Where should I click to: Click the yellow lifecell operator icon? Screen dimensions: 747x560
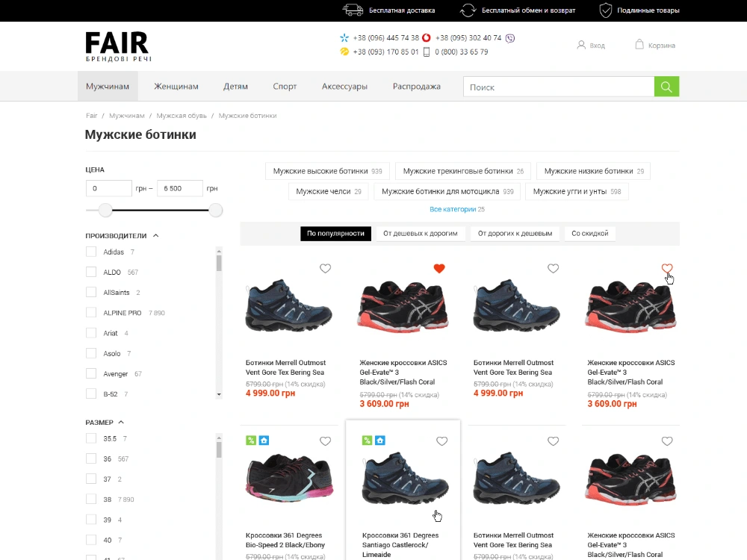tap(344, 52)
